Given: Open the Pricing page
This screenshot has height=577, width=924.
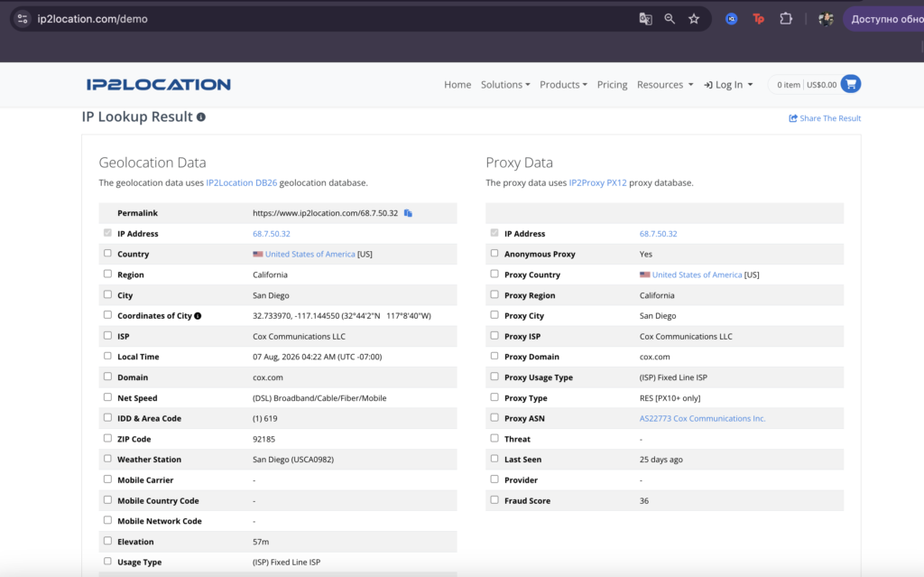Looking at the screenshot, I should (x=613, y=84).
